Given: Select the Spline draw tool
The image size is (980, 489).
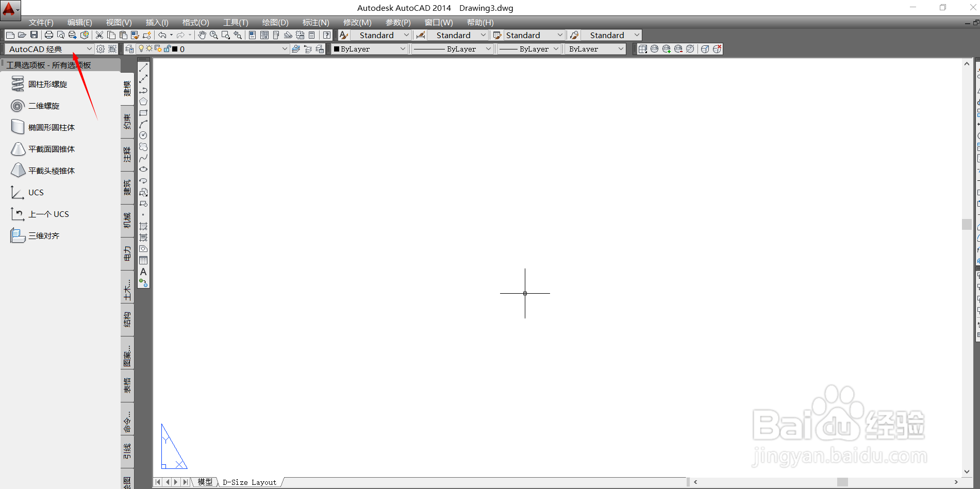Looking at the screenshot, I should (143, 158).
